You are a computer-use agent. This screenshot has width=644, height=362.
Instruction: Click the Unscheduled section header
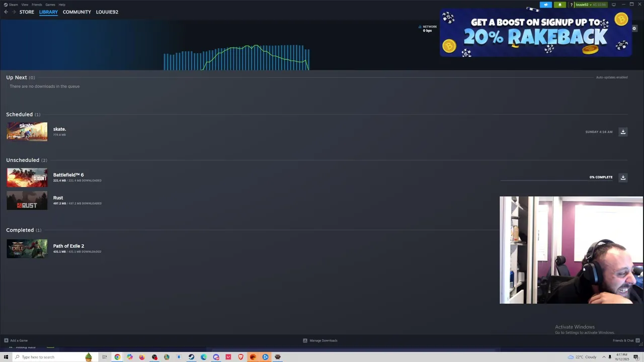[x=27, y=160]
